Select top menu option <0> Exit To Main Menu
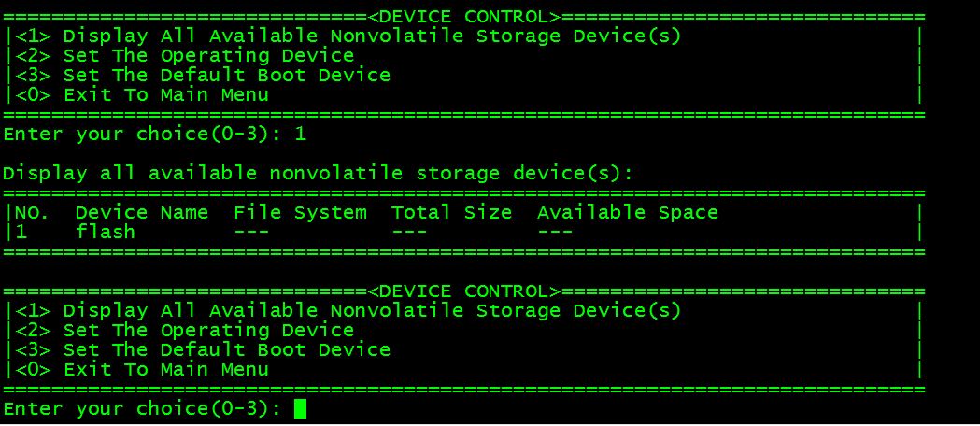Image resolution: width=980 pixels, height=426 pixels. pyautogui.click(x=142, y=95)
